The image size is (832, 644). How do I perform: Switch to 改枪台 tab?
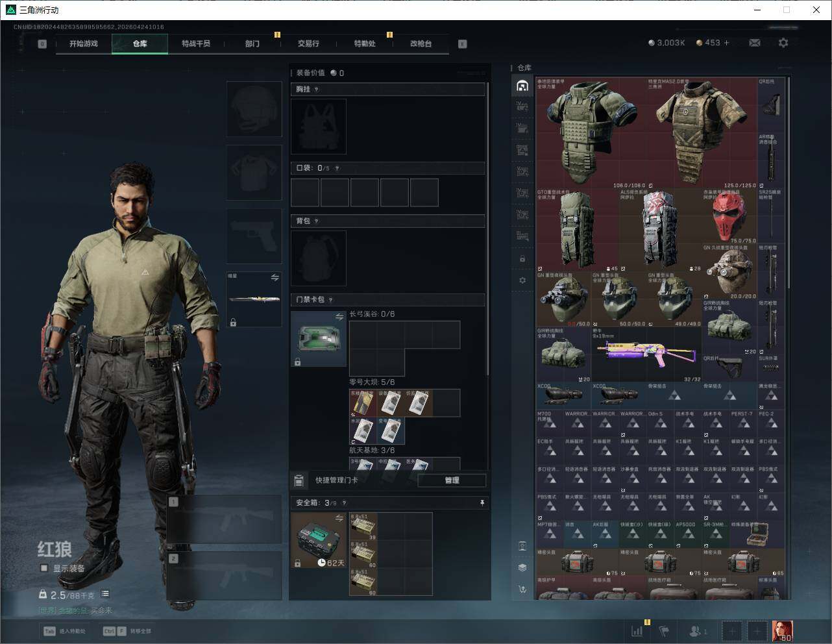pos(421,43)
